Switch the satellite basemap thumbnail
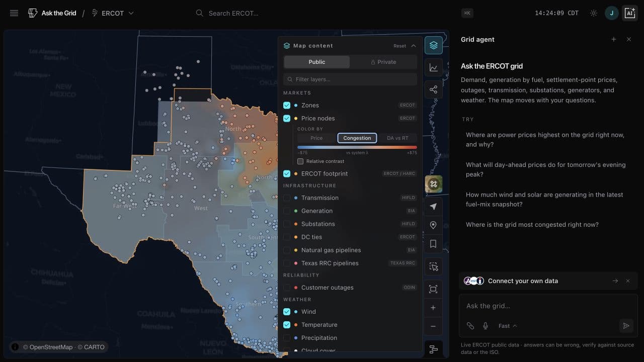Viewport: 644px width, 362px height. point(434,184)
